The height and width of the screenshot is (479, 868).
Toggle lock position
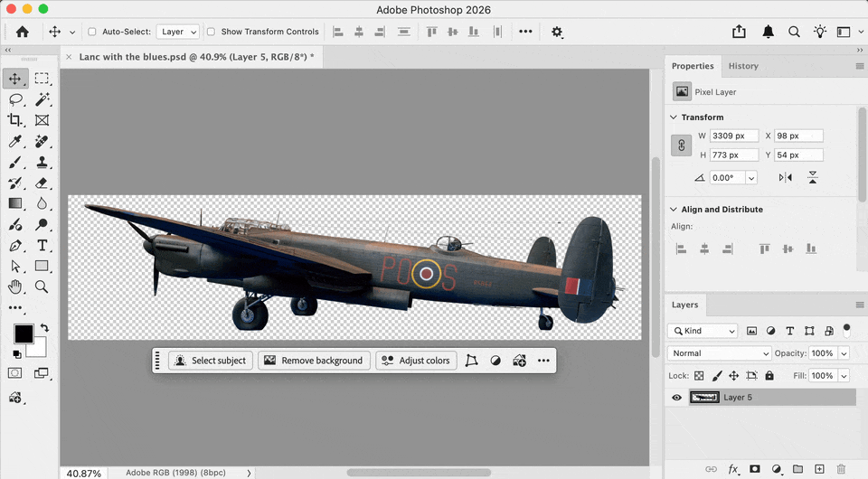(x=733, y=376)
